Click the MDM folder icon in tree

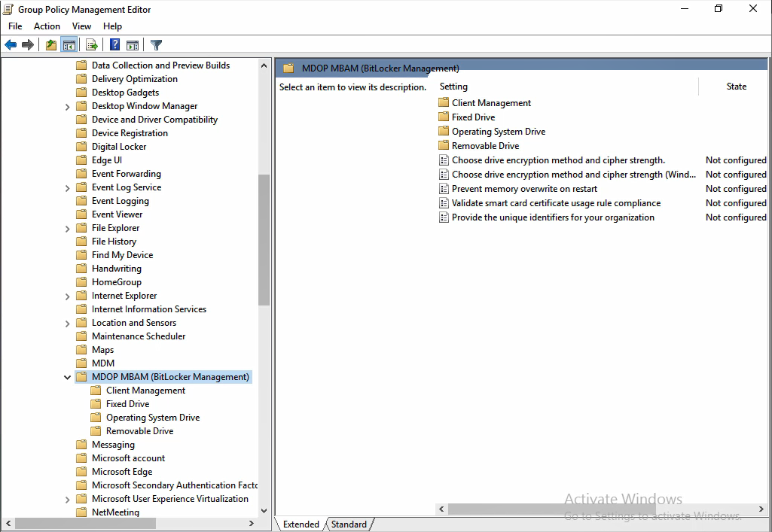click(x=82, y=363)
